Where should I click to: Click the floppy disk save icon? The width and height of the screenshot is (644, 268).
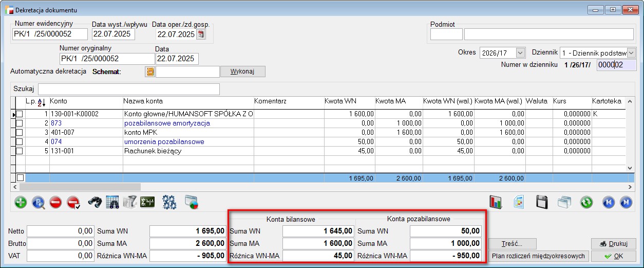click(x=542, y=202)
